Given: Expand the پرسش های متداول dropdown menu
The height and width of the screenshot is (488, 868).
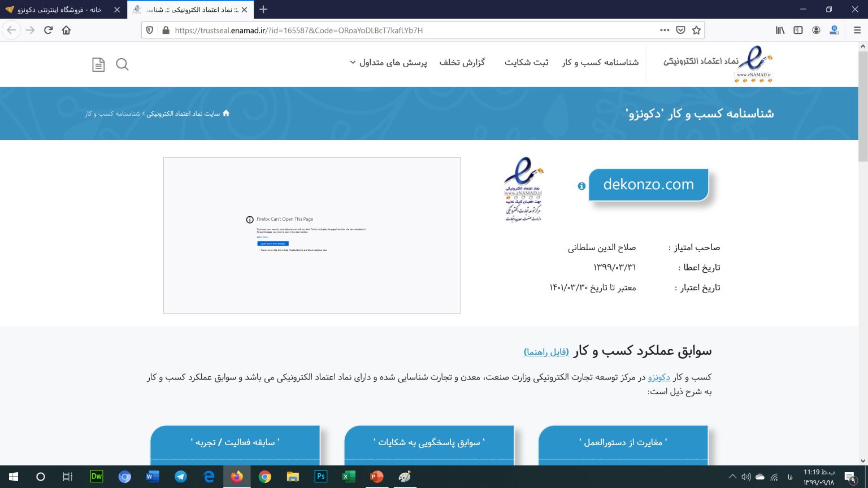Looking at the screenshot, I should (388, 62).
